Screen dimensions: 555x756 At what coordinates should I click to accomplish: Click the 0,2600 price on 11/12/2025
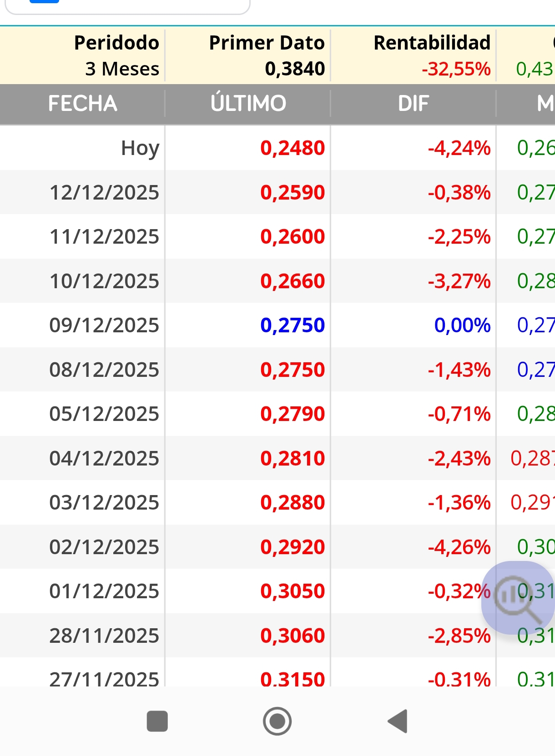(x=293, y=237)
